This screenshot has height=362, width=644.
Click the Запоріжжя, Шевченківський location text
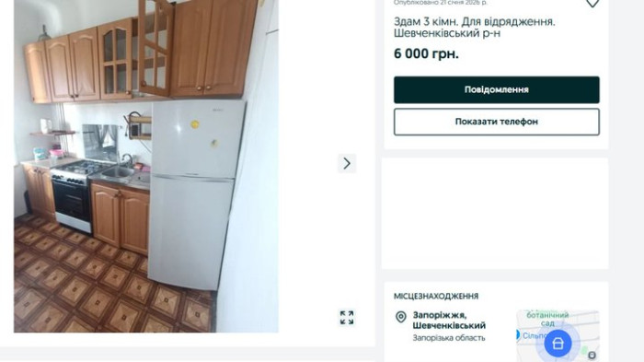pyautogui.click(x=449, y=320)
